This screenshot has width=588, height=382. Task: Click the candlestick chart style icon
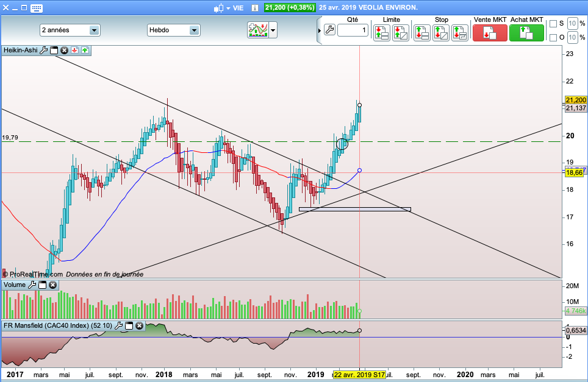[x=218, y=8]
